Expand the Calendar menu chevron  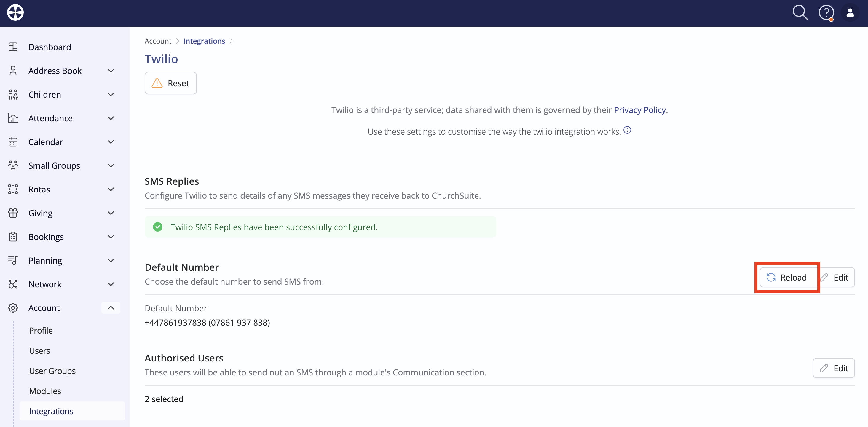click(x=111, y=142)
